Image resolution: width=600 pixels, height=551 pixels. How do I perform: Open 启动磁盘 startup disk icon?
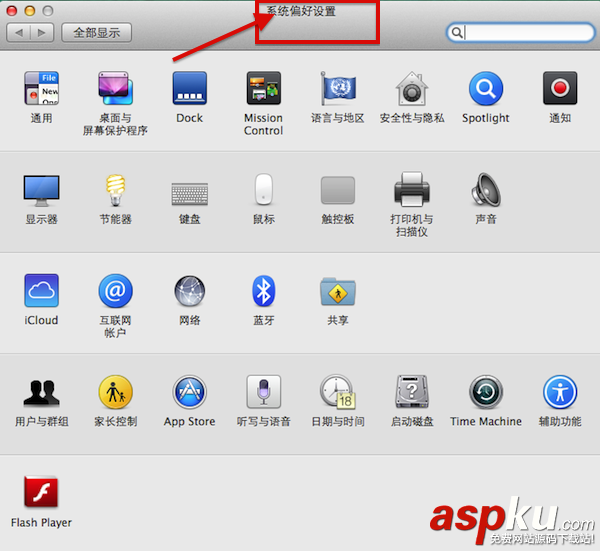(412, 392)
